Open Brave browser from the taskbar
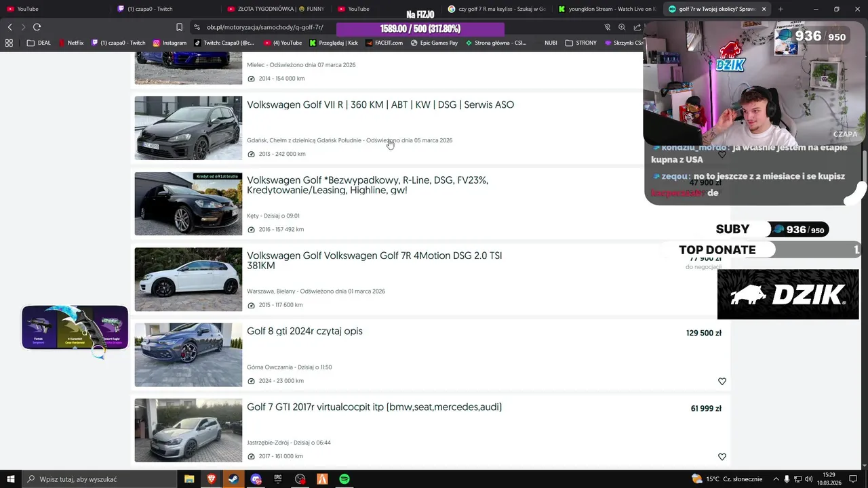Viewport: 868px width, 488px height. pyautogui.click(x=212, y=479)
